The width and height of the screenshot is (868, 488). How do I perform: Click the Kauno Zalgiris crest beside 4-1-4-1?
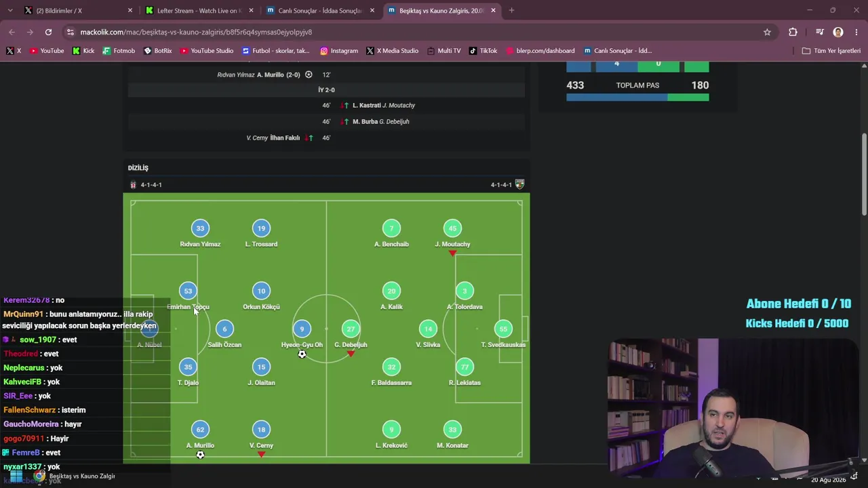(x=520, y=184)
